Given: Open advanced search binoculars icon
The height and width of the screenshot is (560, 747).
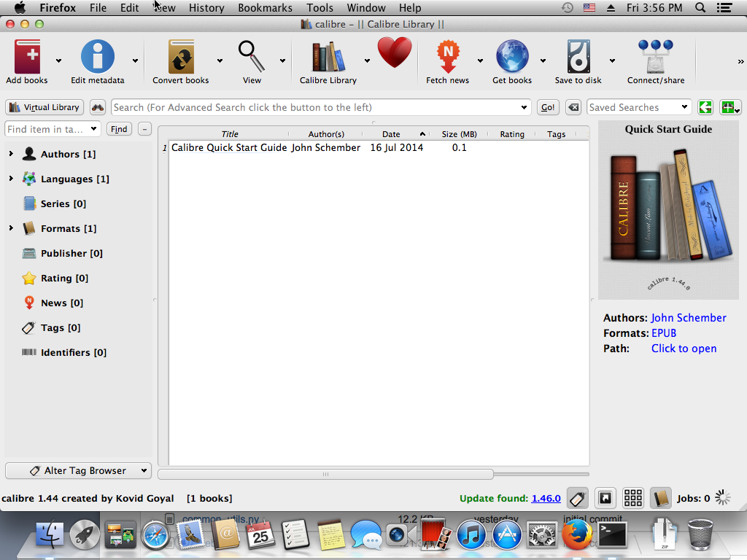Looking at the screenshot, I should [98, 107].
